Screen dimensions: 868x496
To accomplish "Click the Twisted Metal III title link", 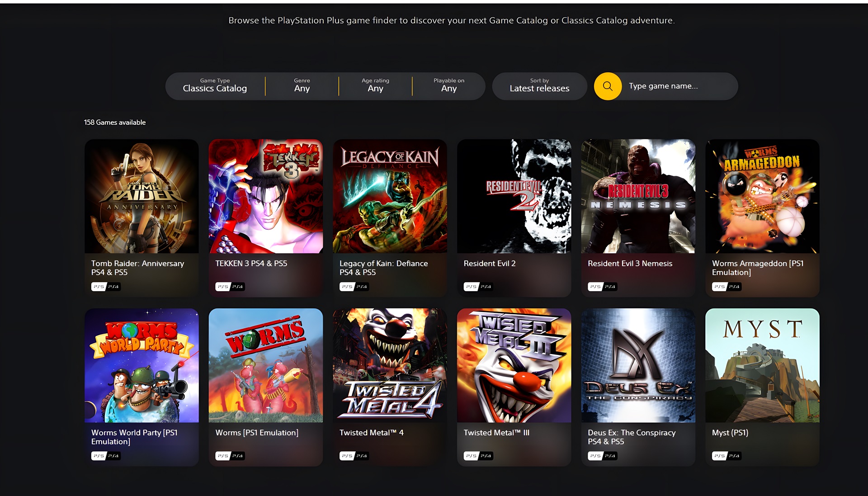I will coord(496,433).
